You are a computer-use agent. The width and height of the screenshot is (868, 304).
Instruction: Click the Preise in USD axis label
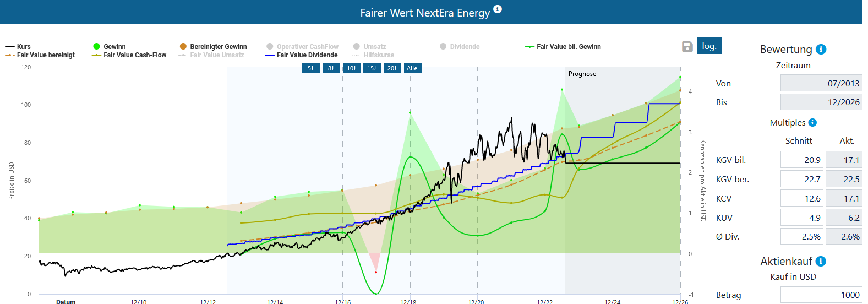pos(12,181)
